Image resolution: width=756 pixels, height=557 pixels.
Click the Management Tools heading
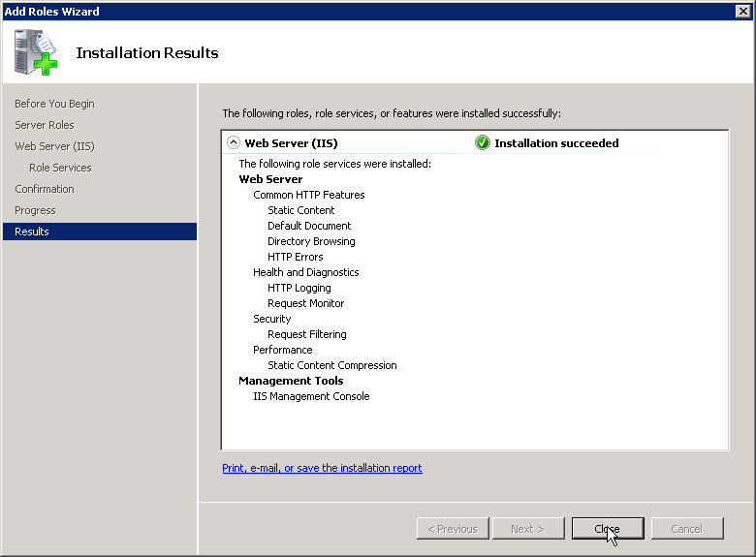click(x=291, y=381)
